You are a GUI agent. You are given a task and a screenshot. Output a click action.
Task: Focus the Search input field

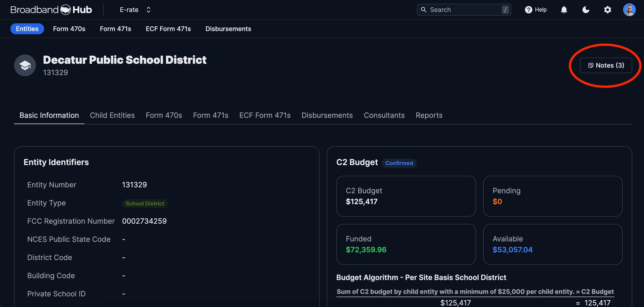tap(465, 10)
